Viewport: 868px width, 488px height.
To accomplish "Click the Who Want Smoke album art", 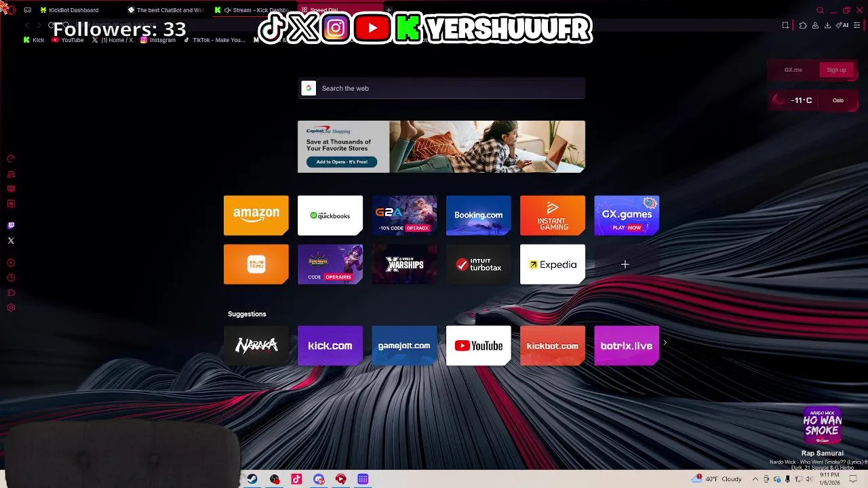I will click(823, 426).
